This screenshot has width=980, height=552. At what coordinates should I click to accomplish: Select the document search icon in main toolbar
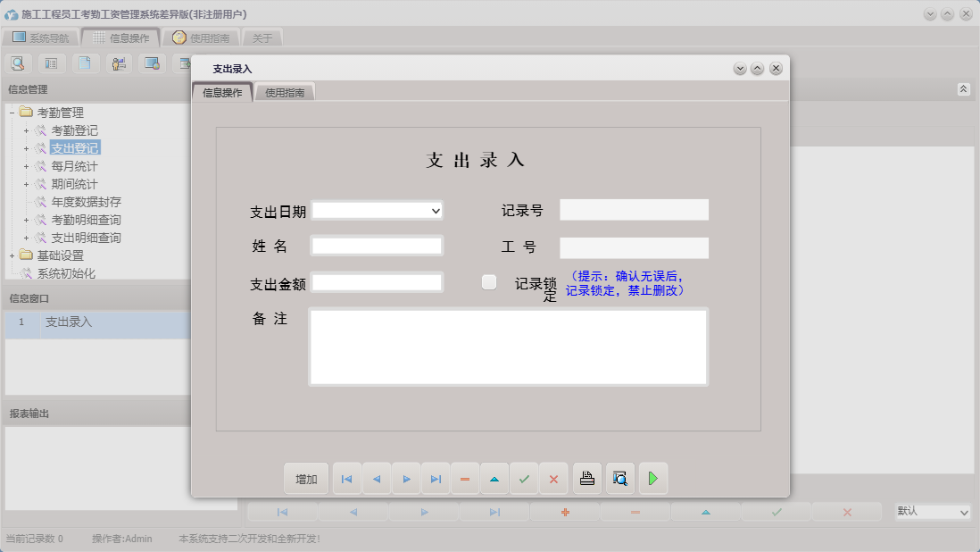pyautogui.click(x=18, y=63)
